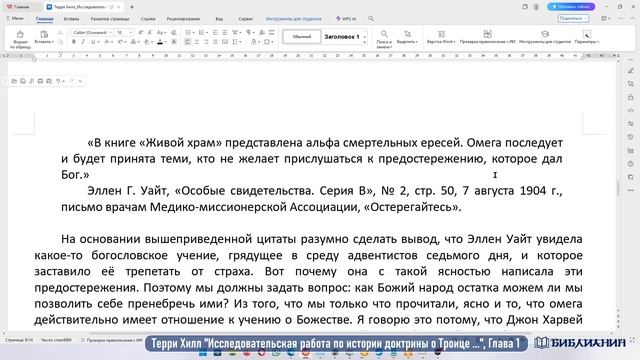Viewport: 640px width, 360px height.
Task: Decrease paragraph indent
Action: click(x=216, y=32)
